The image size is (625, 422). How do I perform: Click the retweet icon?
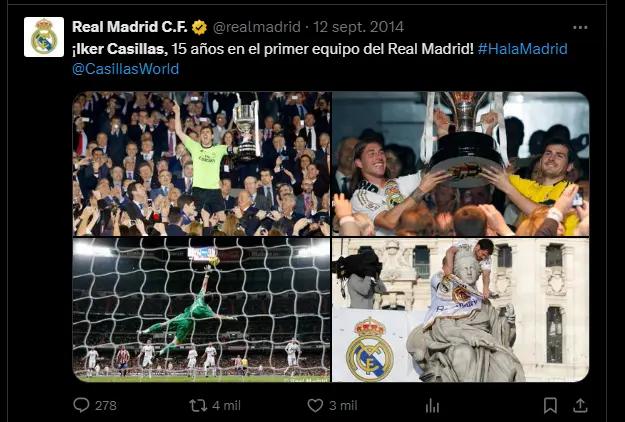(198, 406)
